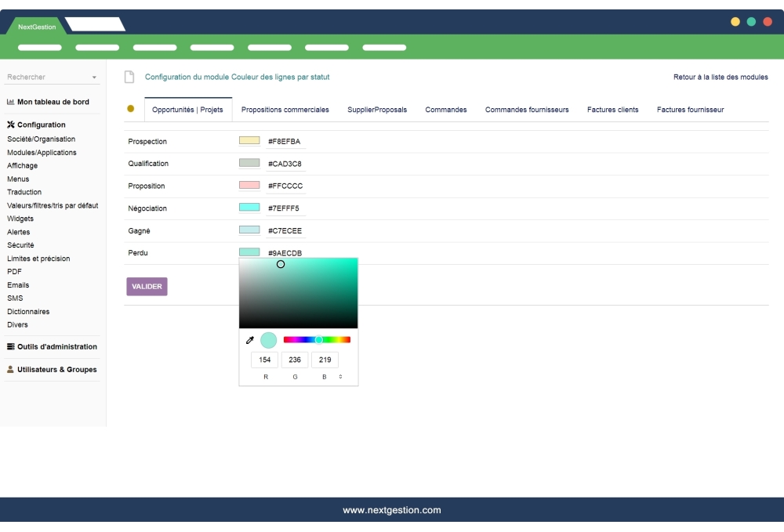This screenshot has width=784, height=532.
Task: Click the yellow status dot left of the tabs
Action: [x=130, y=110]
